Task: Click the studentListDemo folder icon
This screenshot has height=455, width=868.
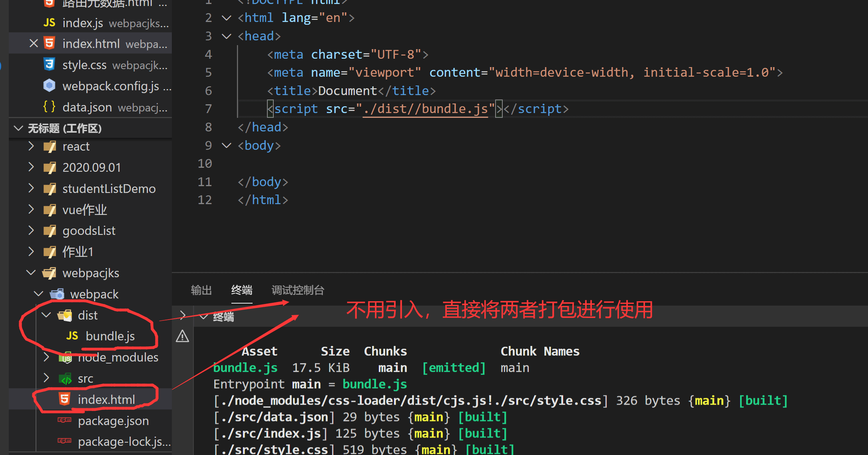Action: [x=50, y=189]
